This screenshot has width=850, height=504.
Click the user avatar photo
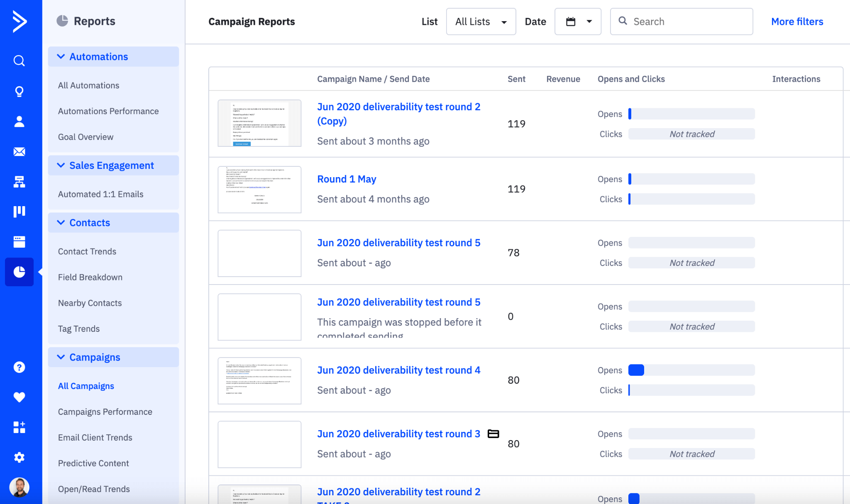(x=19, y=487)
